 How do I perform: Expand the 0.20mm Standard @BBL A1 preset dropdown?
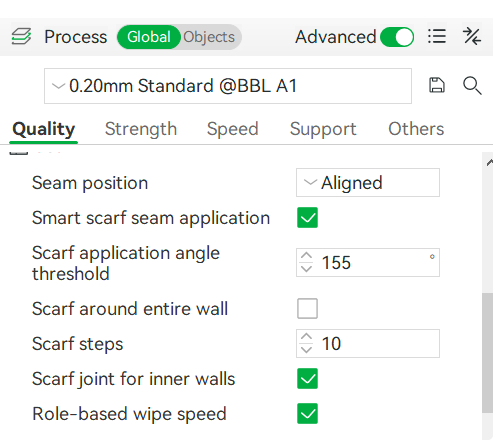click(228, 86)
